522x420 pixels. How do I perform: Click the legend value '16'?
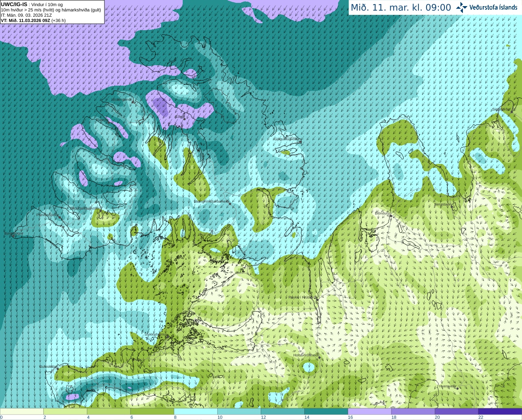[x=350, y=417]
